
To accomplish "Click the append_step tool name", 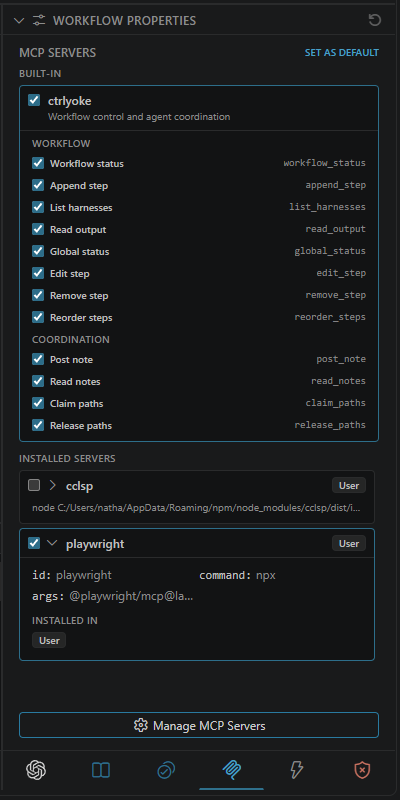I will [x=336, y=185].
